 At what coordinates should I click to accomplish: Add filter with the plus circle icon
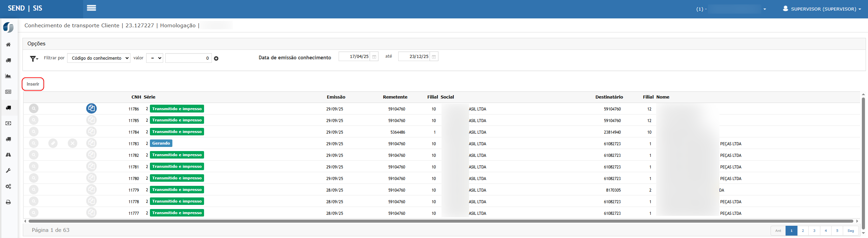[x=216, y=59]
